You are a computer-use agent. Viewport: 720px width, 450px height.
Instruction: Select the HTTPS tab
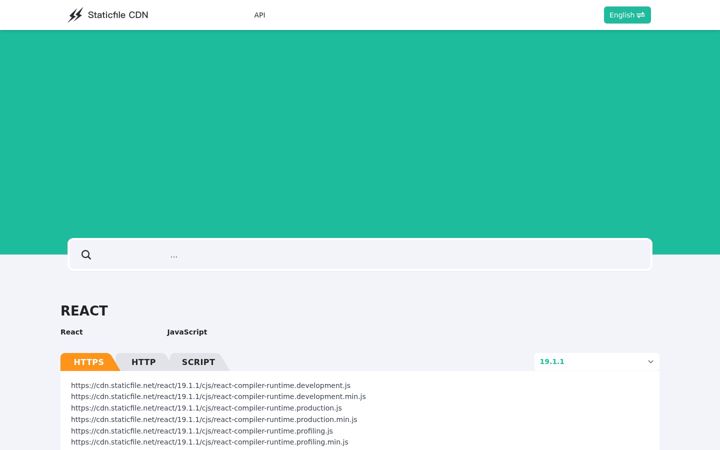(x=89, y=362)
